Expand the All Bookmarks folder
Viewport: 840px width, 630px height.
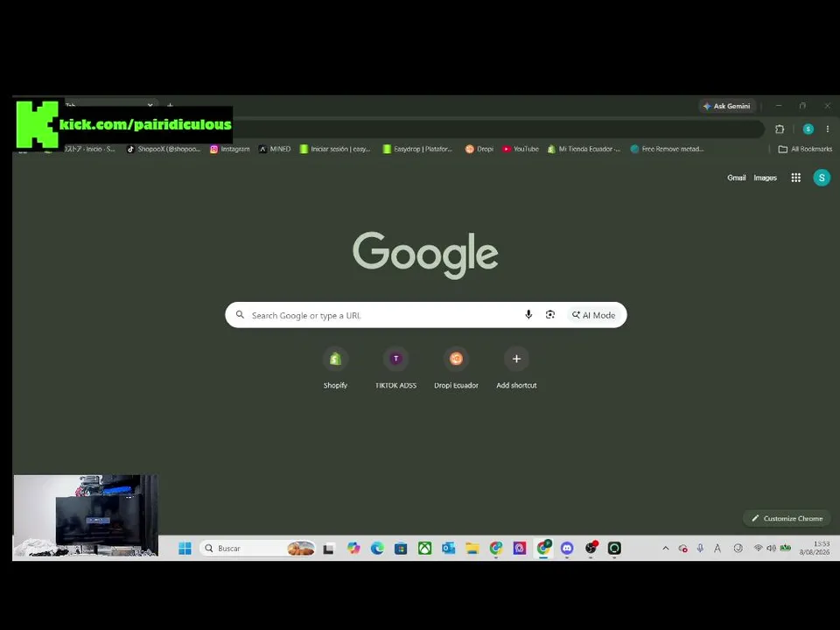click(805, 149)
